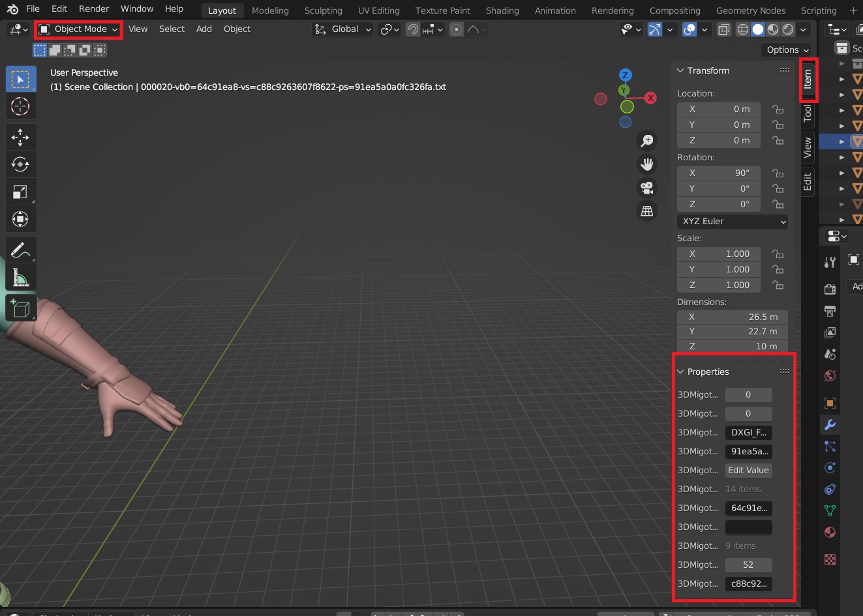Activate the Move tool
Viewport: 863px width, 616px height.
[x=20, y=138]
